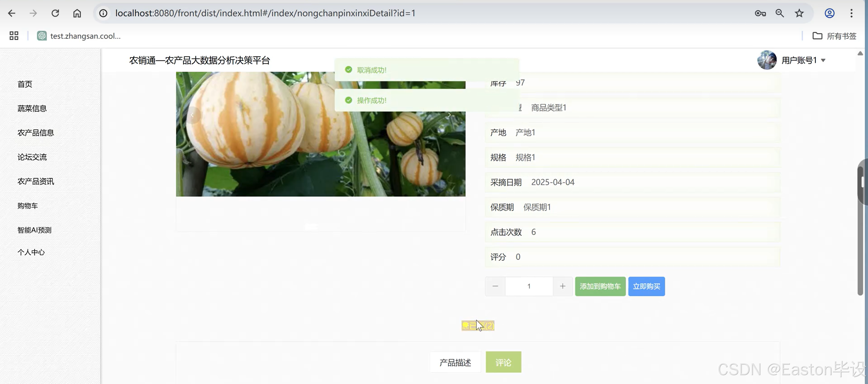This screenshot has height=384, width=868.
Task: Reload the page with refresh icon
Action: (55, 13)
